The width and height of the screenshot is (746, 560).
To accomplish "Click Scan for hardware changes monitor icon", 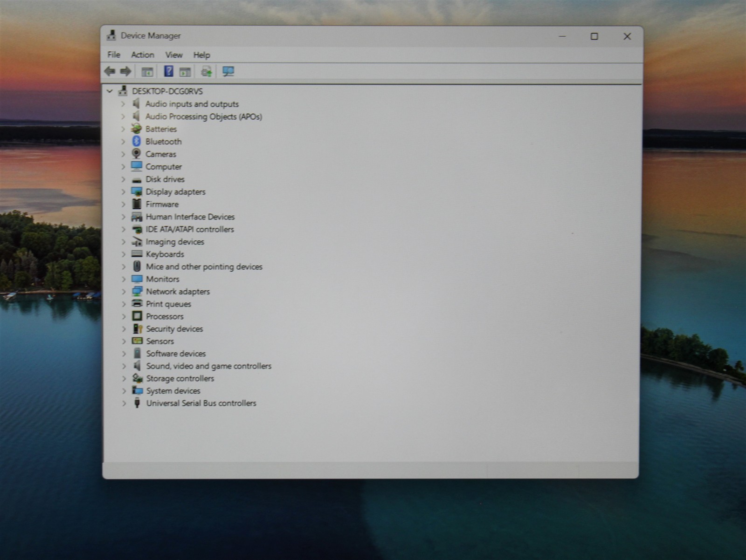I will [x=228, y=71].
